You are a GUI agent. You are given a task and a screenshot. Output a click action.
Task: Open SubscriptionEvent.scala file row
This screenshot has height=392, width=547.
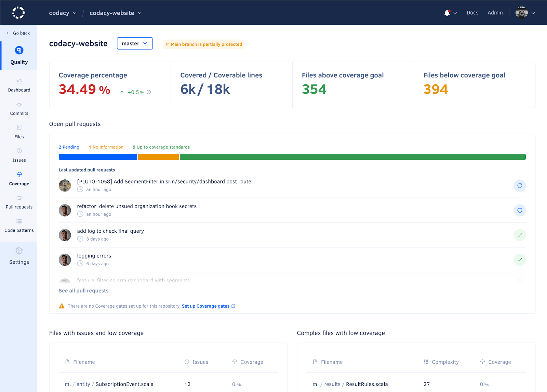click(168, 384)
